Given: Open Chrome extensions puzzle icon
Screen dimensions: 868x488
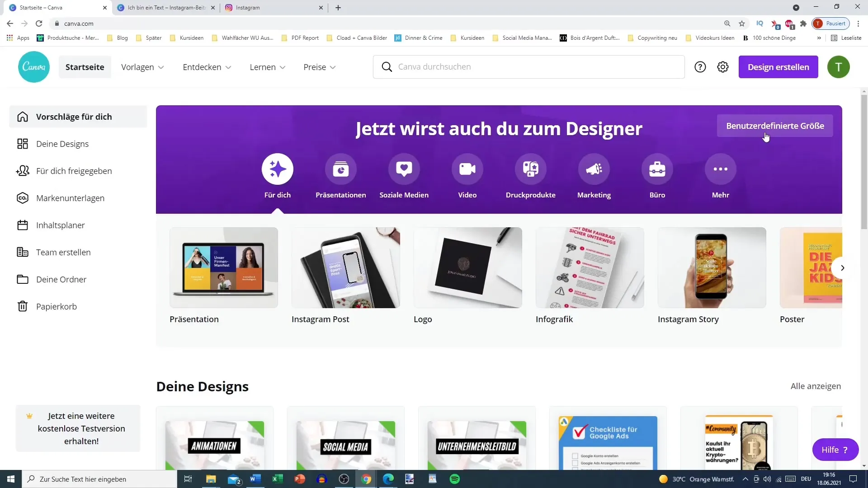Looking at the screenshot, I should coord(803,23).
